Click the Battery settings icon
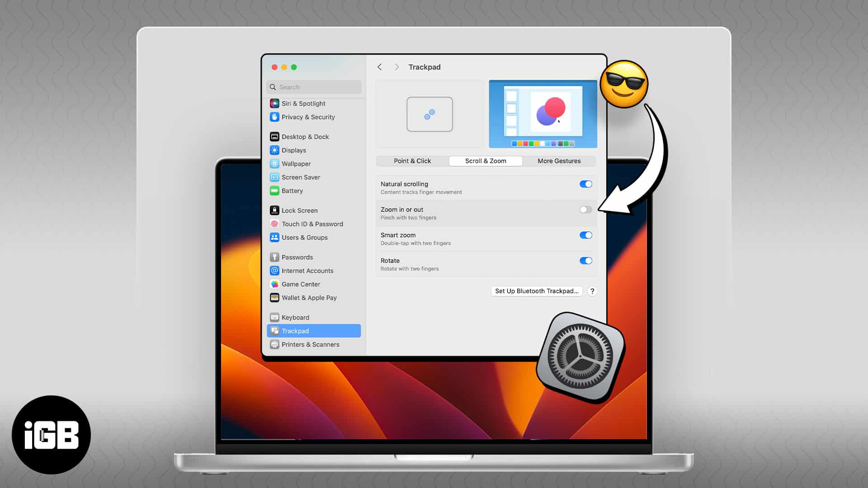The image size is (868, 488). (x=274, y=190)
